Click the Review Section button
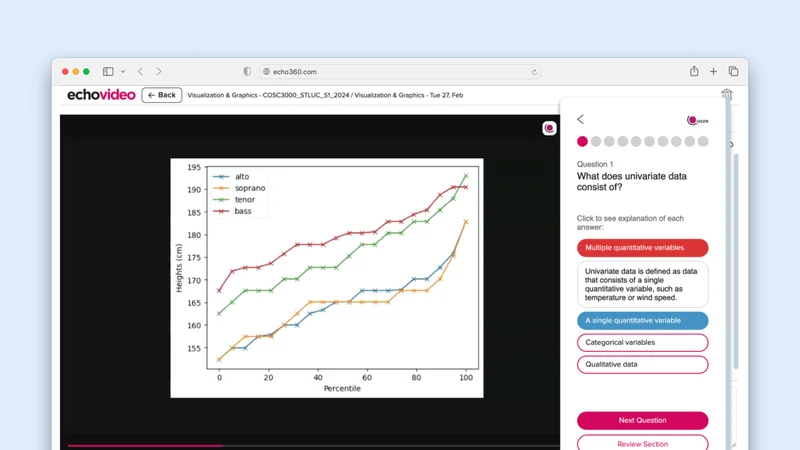The image size is (800, 450). click(x=642, y=443)
